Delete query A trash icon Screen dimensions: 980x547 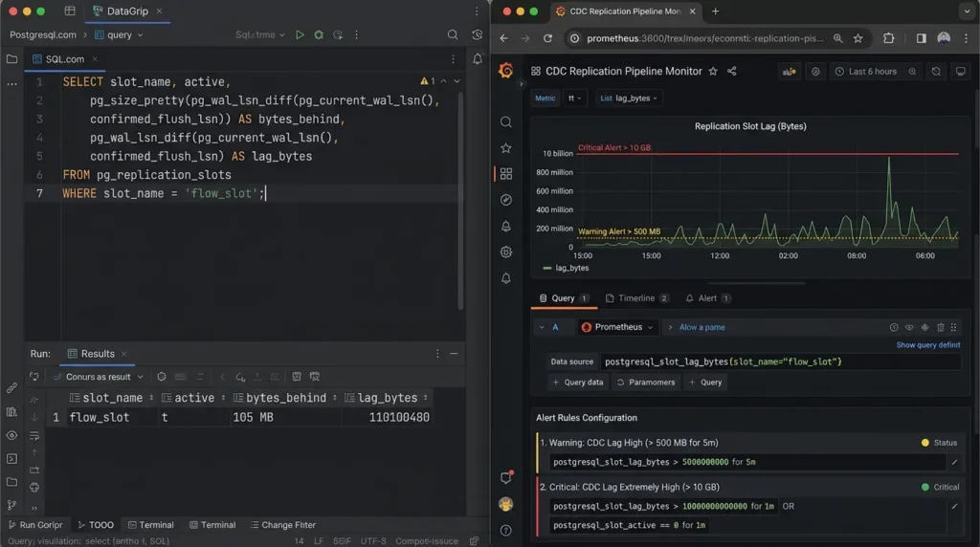[x=940, y=327]
